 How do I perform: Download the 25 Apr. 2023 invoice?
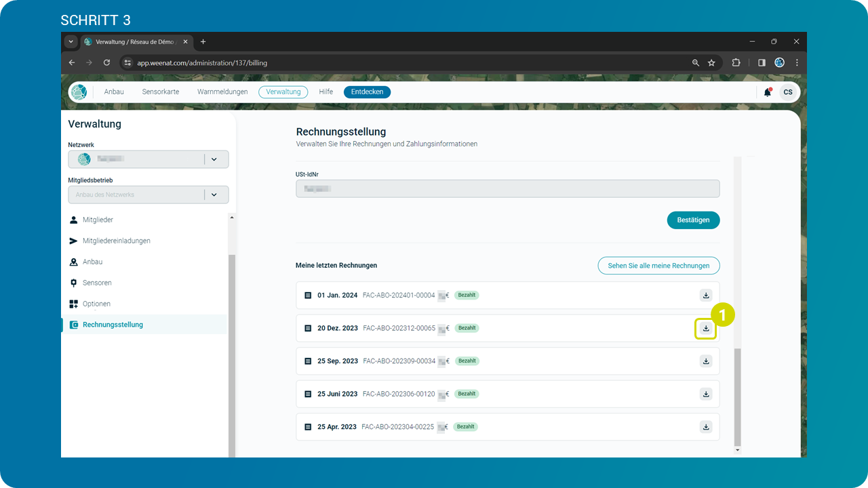click(x=706, y=427)
